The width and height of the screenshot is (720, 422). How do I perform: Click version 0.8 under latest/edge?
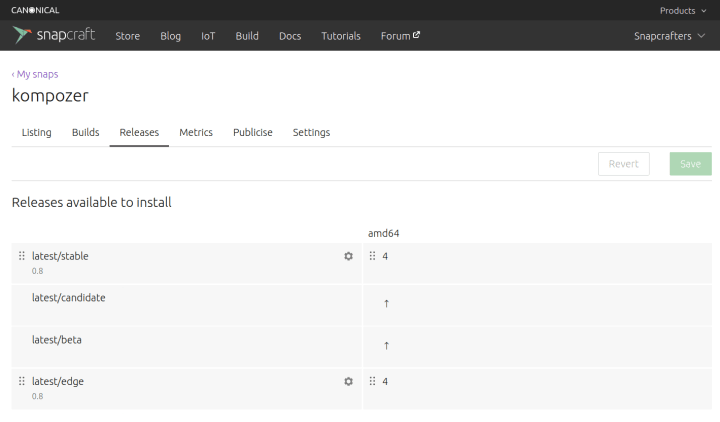point(37,396)
